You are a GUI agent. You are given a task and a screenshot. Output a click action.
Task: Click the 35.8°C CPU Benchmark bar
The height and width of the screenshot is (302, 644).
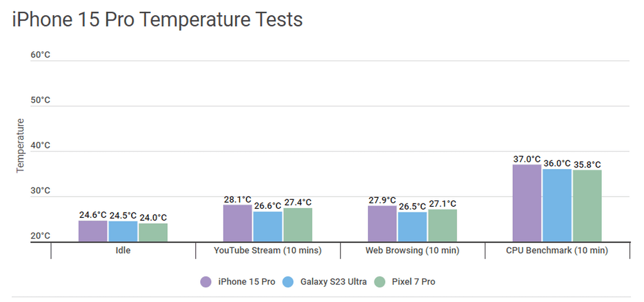point(587,206)
